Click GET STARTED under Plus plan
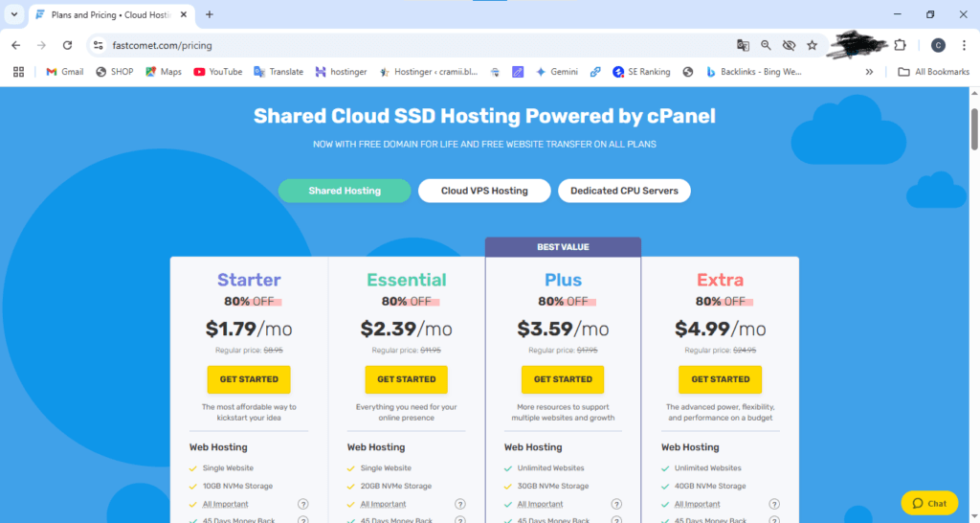 (x=563, y=379)
